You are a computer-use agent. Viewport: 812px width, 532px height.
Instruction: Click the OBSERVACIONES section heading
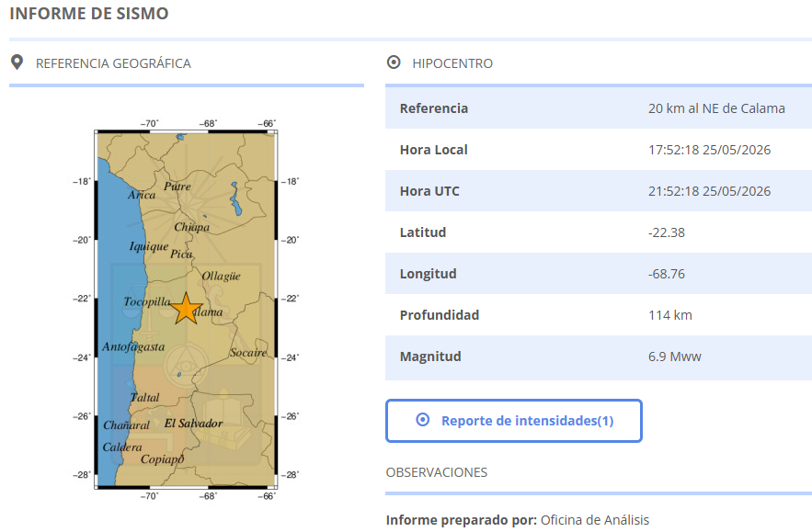coord(437,472)
